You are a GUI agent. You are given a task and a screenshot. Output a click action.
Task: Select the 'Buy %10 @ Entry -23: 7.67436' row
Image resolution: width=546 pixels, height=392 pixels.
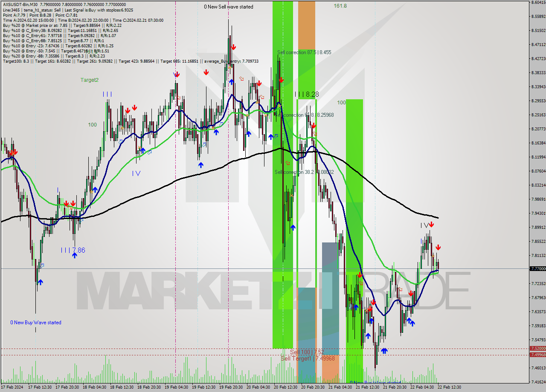coord(58,45)
